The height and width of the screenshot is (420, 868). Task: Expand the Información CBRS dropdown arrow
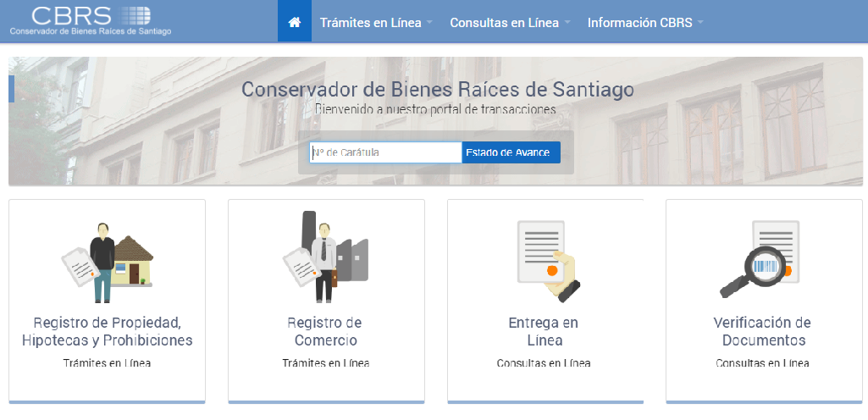(700, 23)
